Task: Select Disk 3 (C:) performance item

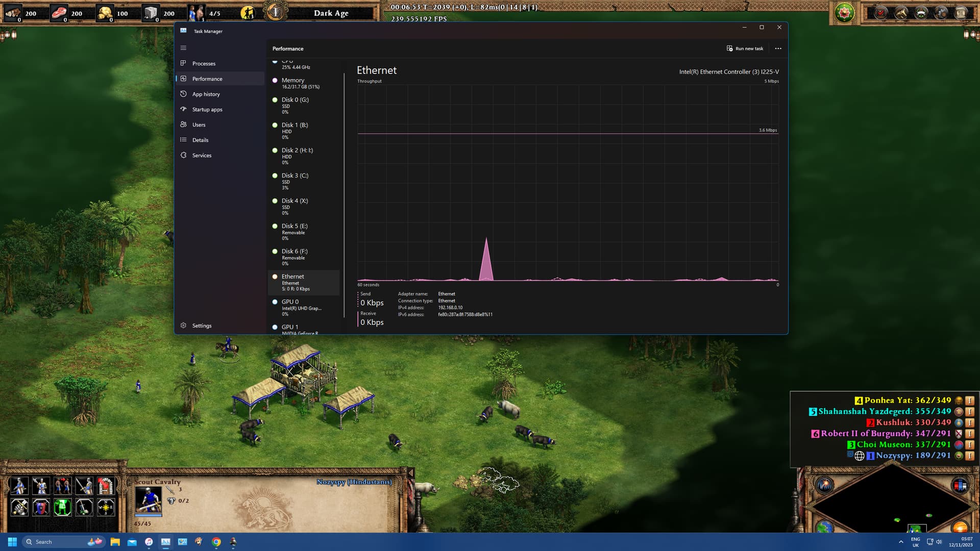Action: 304,182
